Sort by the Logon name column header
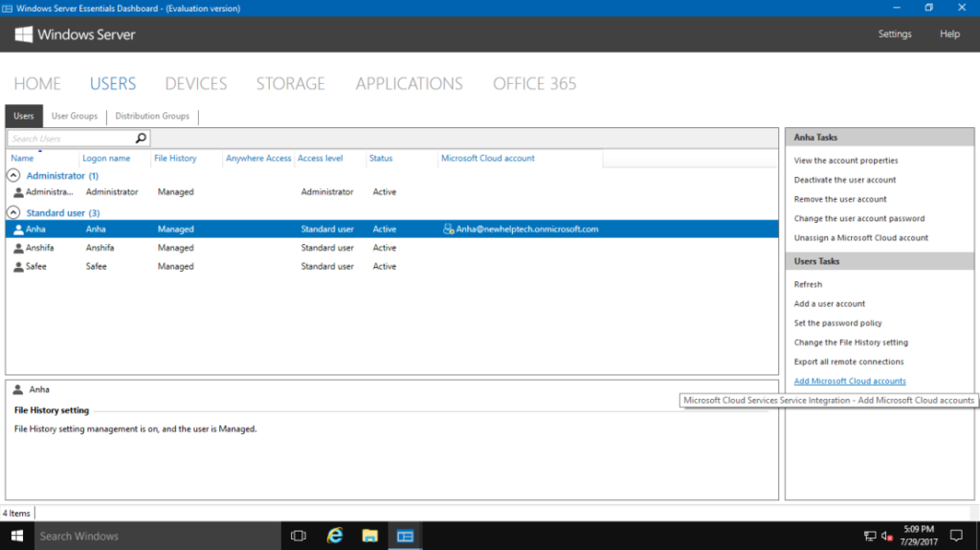This screenshot has height=550, width=980. tap(106, 158)
